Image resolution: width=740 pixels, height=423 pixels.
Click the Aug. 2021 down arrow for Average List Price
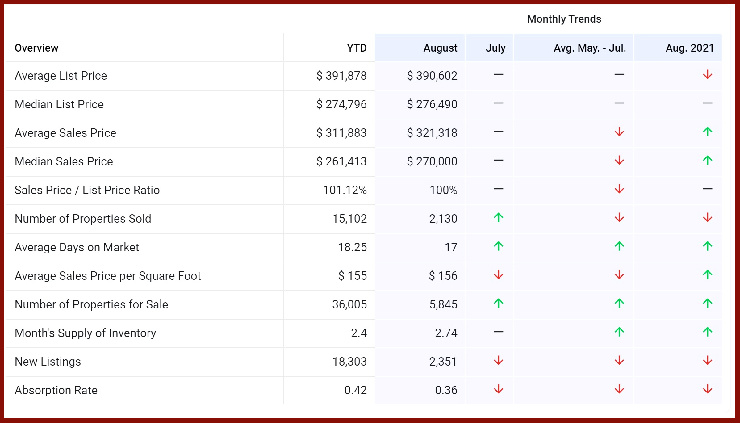(x=707, y=75)
